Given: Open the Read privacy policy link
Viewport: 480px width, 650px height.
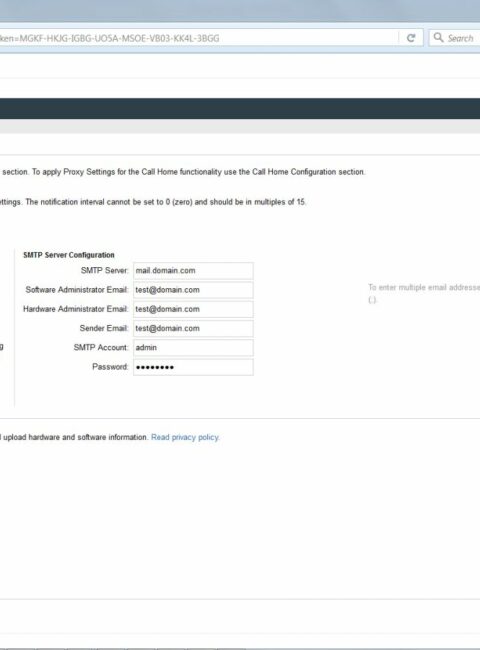Looking at the screenshot, I should [x=185, y=437].
